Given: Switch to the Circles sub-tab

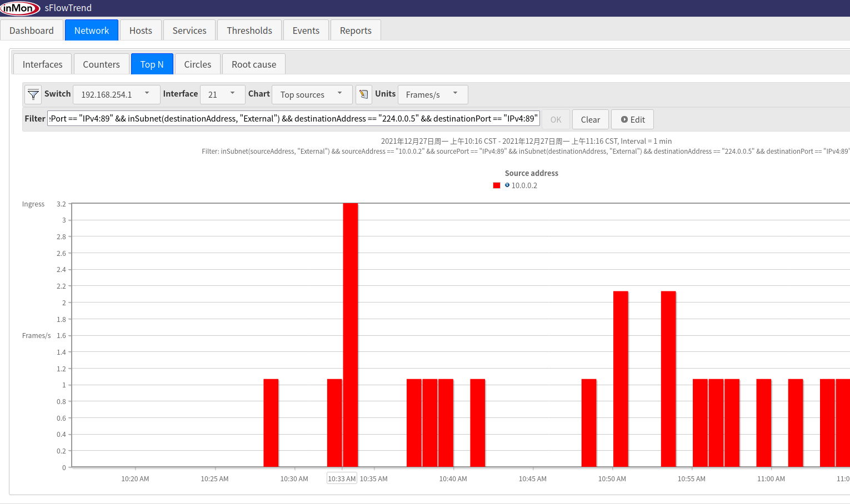Looking at the screenshot, I should [198, 64].
